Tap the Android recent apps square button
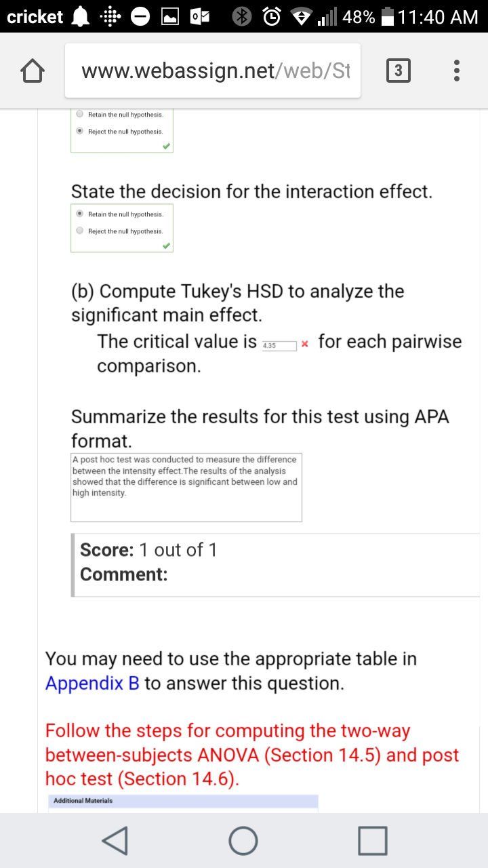The height and width of the screenshot is (868, 488). pyautogui.click(x=372, y=840)
